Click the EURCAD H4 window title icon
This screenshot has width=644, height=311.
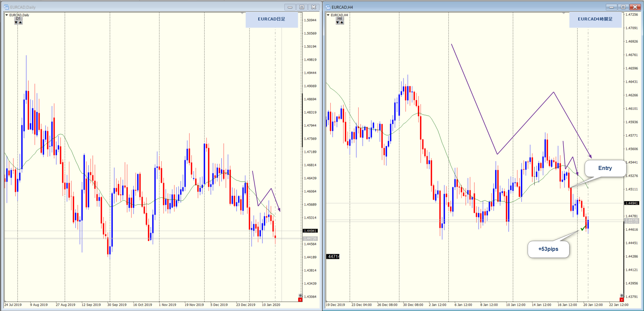[x=328, y=7]
